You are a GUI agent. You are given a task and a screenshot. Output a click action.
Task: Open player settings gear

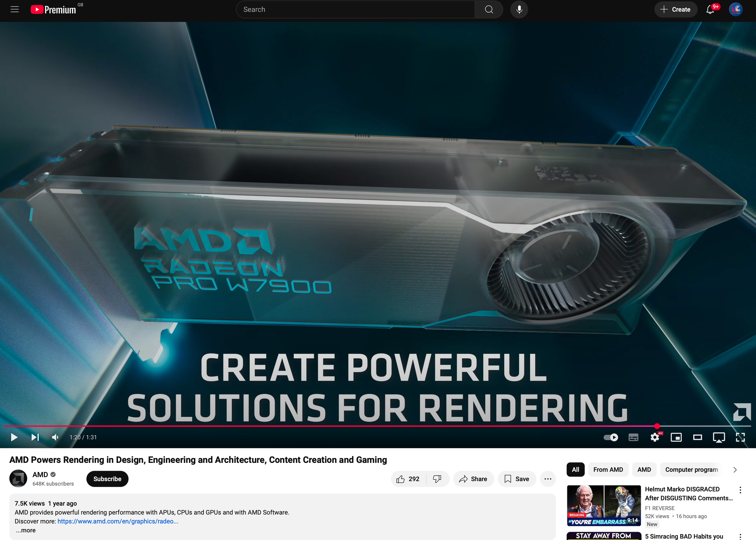click(x=655, y=437)
